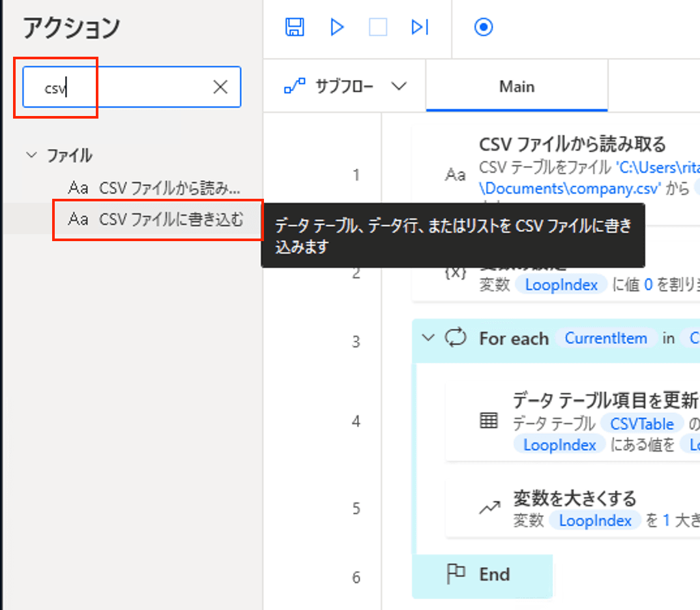Click the data table grid icon

[488, 421]
